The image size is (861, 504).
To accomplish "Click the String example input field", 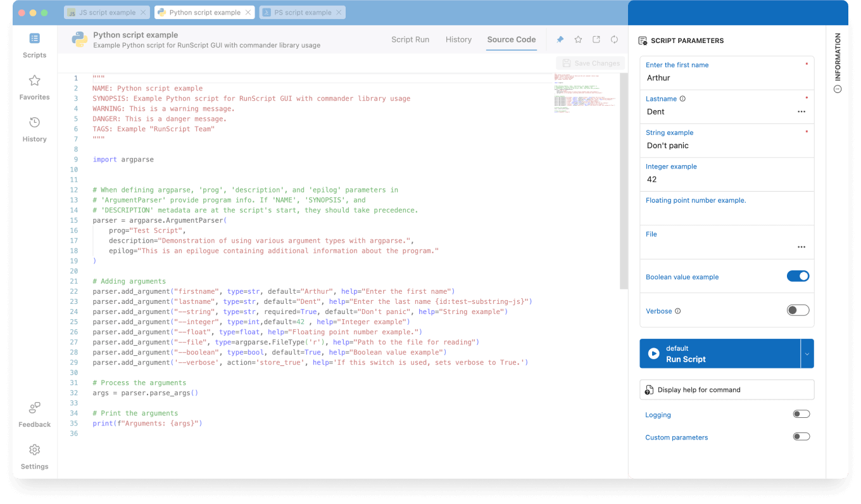I will pyautogui.click(x=727, y=141).
